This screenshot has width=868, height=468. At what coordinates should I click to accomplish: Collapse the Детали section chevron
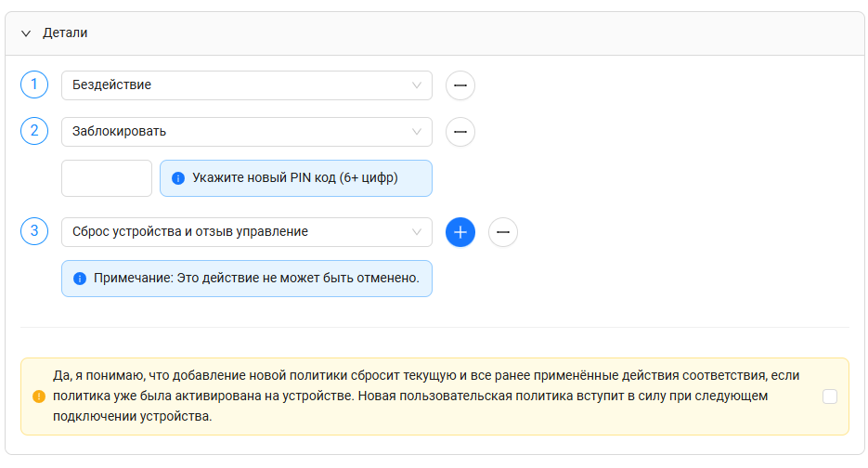[x=26, y=33]
